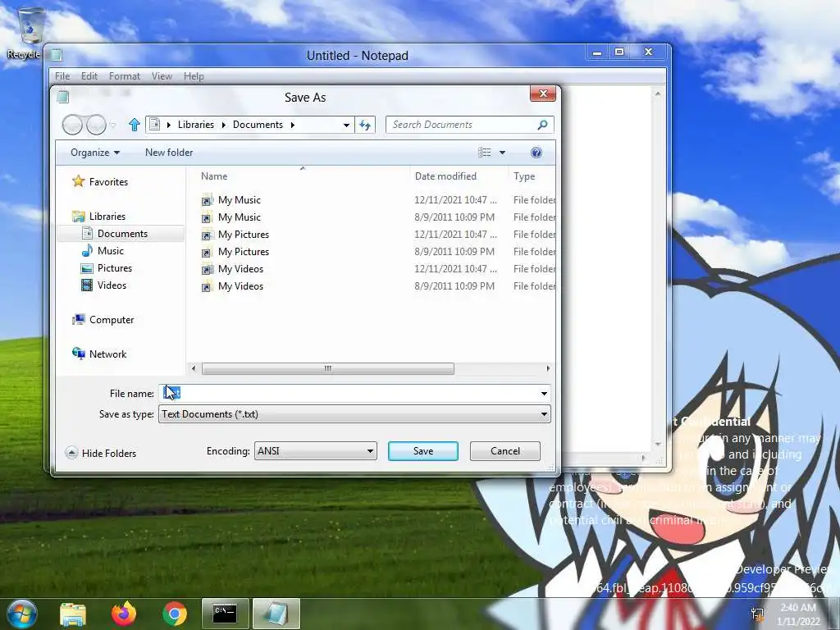Screen dimensions: 840x630
Task: Click the Favorites star icon
Action: tap(78, 181)
